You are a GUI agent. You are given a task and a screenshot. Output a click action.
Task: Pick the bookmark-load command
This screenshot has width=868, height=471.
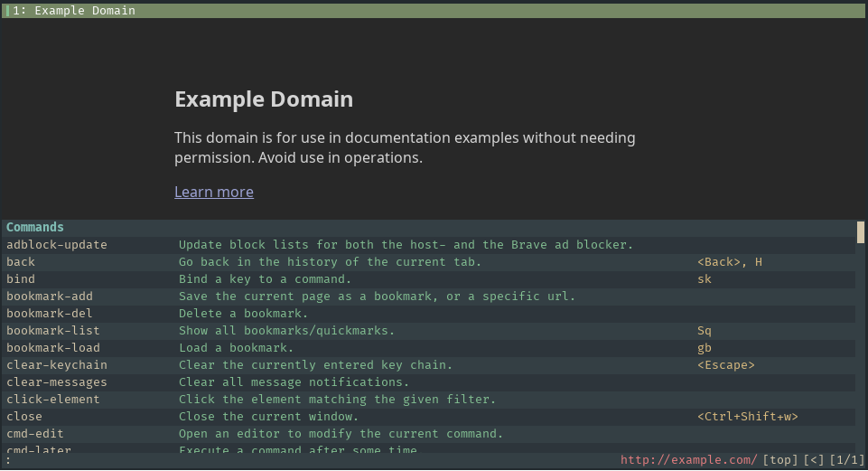[53, 348]
